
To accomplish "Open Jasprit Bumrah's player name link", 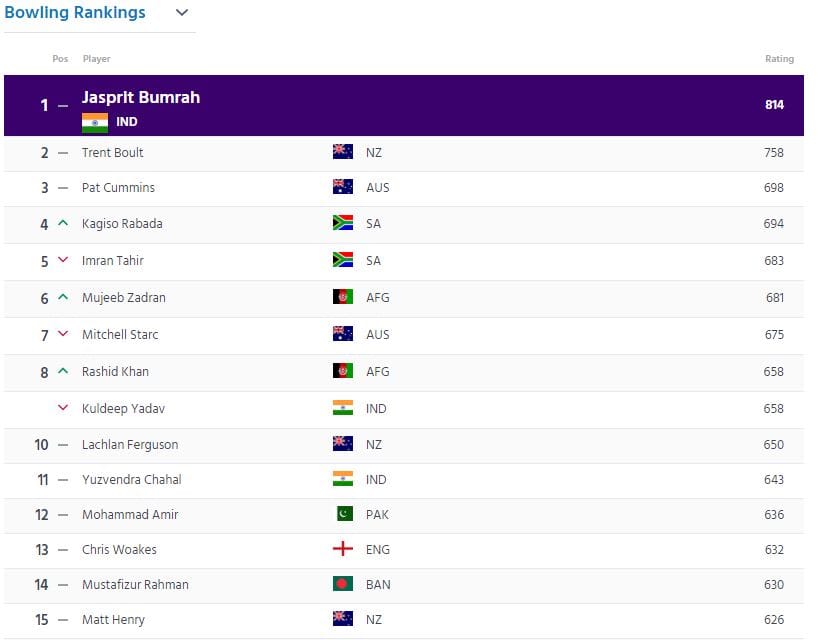I will (141, 98).
